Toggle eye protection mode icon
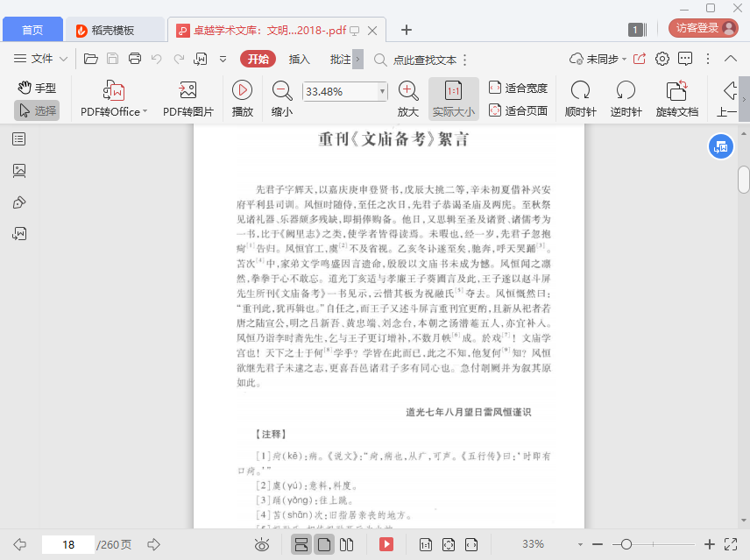This screenshot has width=750, height=560. (x=262, y=544)
